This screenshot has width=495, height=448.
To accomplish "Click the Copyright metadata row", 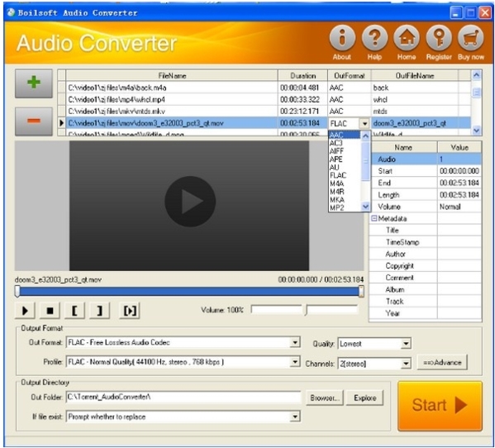I will (x=426, y=266).
